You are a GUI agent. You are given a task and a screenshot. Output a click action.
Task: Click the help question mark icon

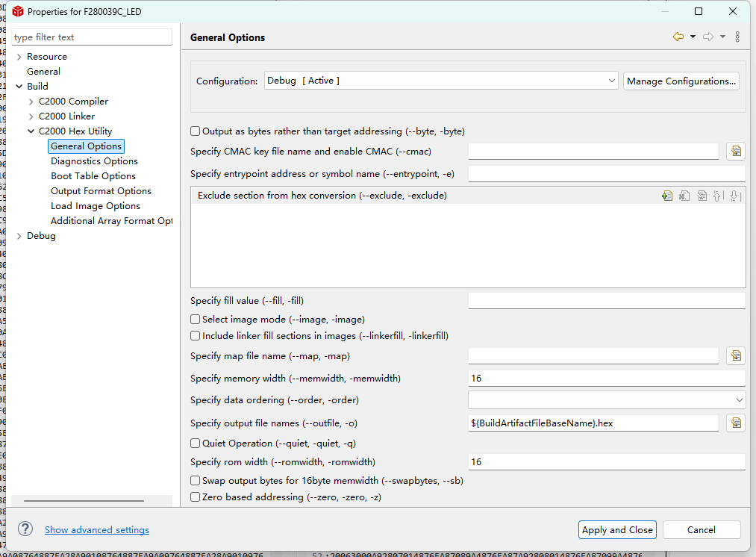25,529
